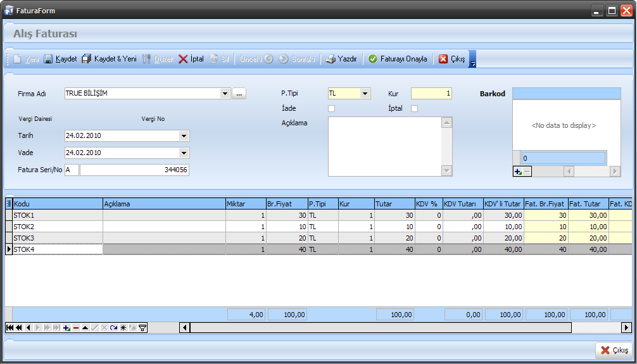Click the Çıkış button at bottom right
Screen dimensions: 637x364
click(x=614, y=350)
